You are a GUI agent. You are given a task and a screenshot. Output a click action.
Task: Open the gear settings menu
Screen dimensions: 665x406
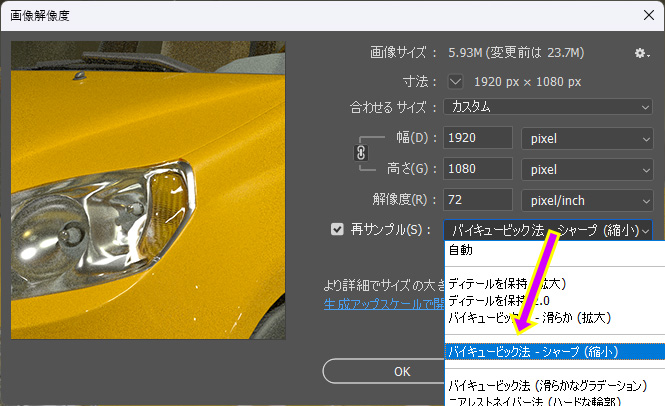(641, 53)
